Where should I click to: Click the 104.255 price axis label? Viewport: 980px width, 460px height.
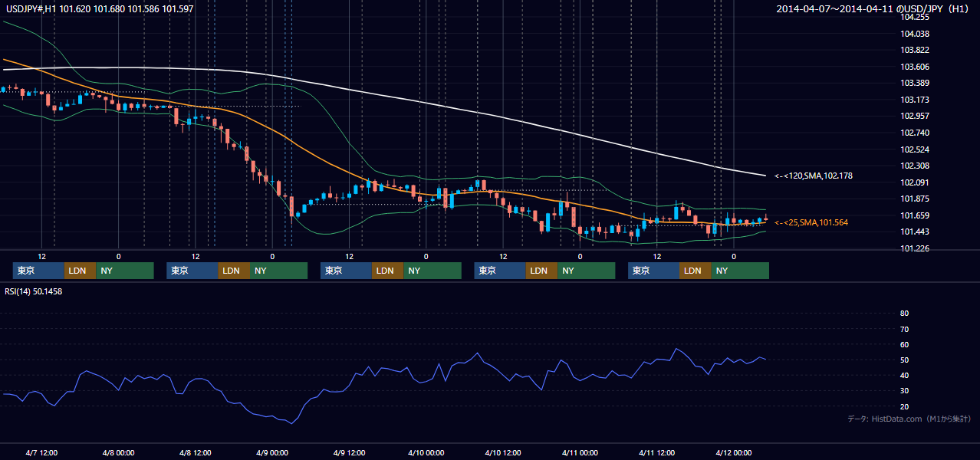915,17
